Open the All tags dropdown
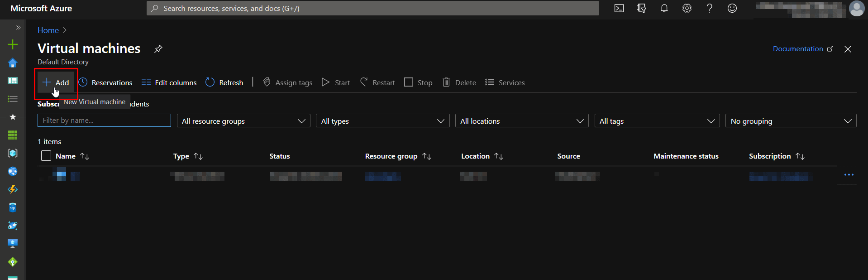868x280 pixels. click(x=657, y=121)
